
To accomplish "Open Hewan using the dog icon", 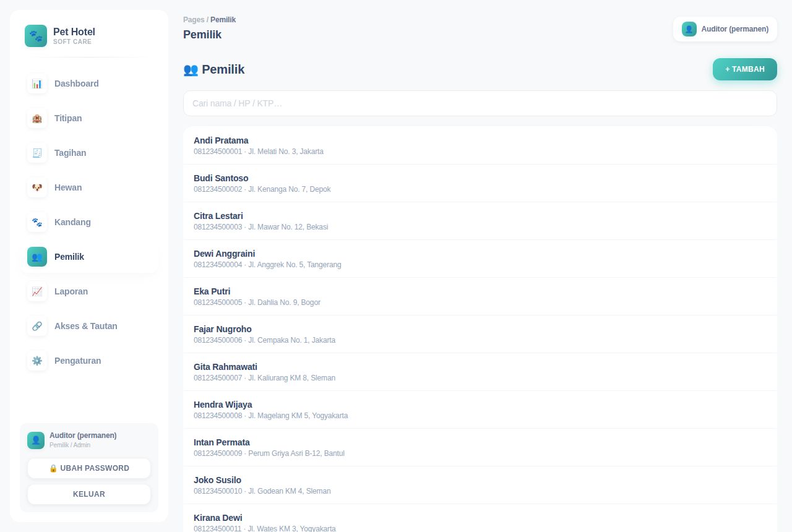I will tap(37, 187).
